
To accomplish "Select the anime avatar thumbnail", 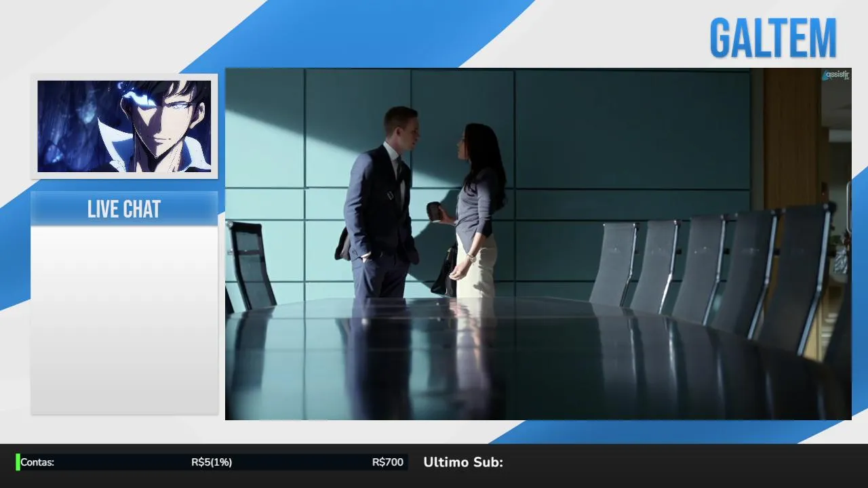I will (x=124, y=126).
